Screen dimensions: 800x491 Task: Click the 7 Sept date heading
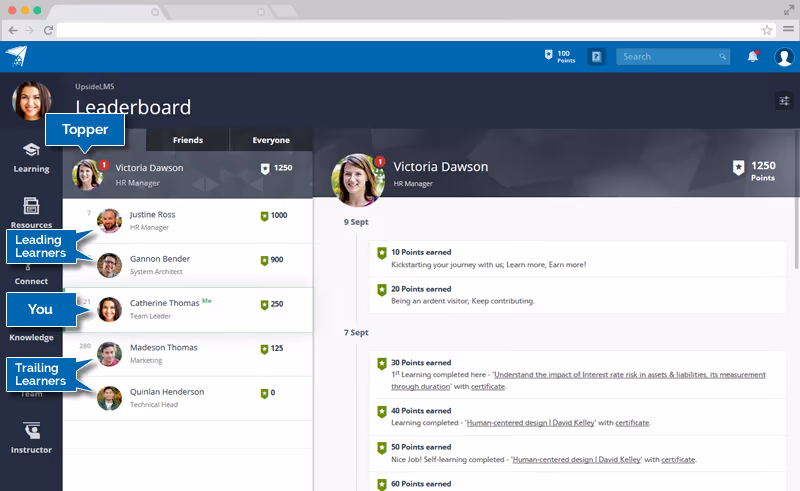pyautogui.click(x=356, y=332)
